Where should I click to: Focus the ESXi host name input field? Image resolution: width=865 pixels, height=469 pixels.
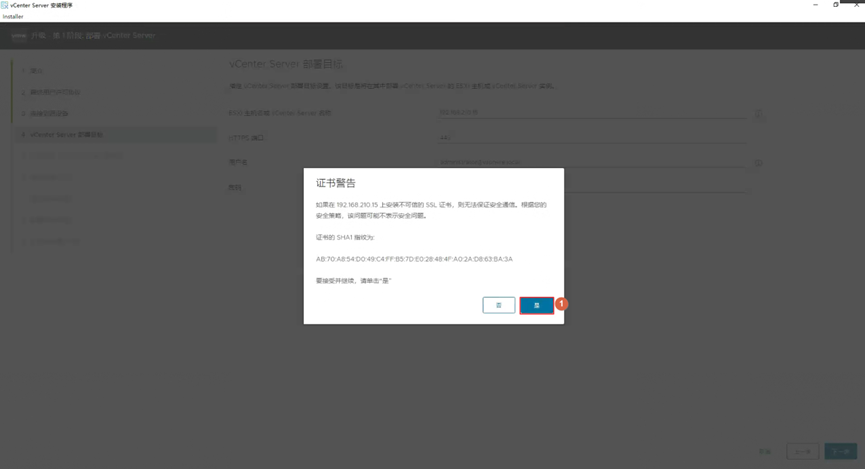[x=592, y=113]
